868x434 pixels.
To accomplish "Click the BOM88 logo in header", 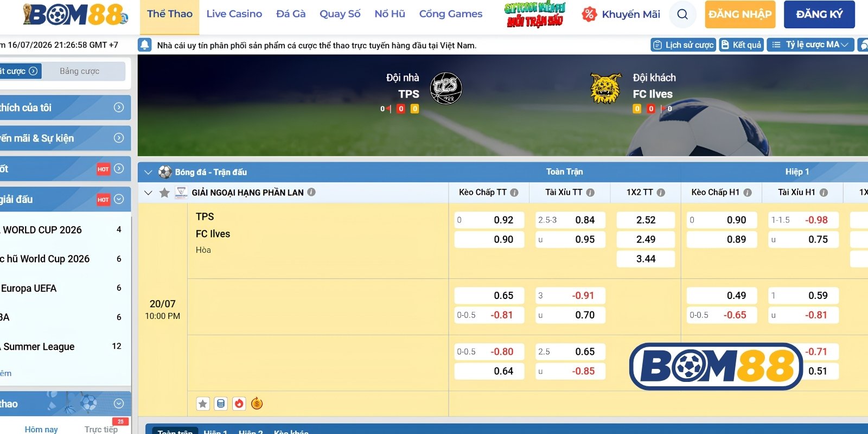I will point(75,15).
